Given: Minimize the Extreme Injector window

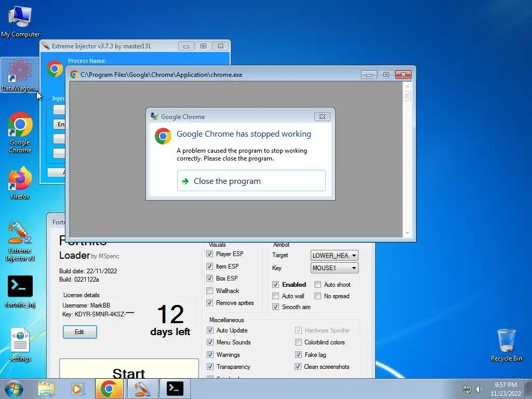Looking at the screenshot, I should 186,46.
